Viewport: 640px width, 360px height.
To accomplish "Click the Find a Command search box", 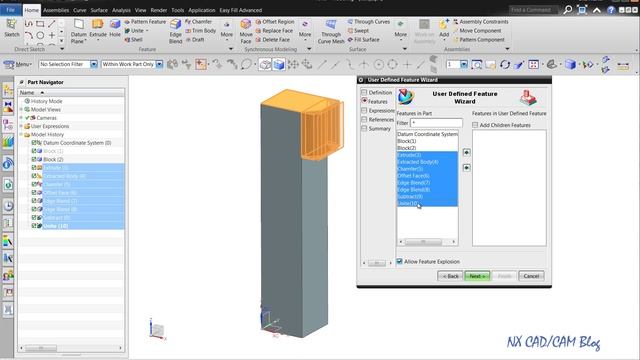I will point(534,10).
